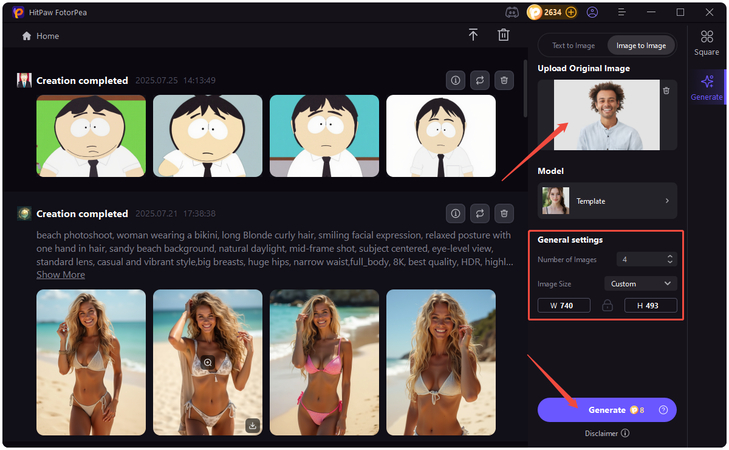Viewport: 729px width, 450px height.
Task: Click the Home icon in breadcrumb
Action: [x=27, y=36]
